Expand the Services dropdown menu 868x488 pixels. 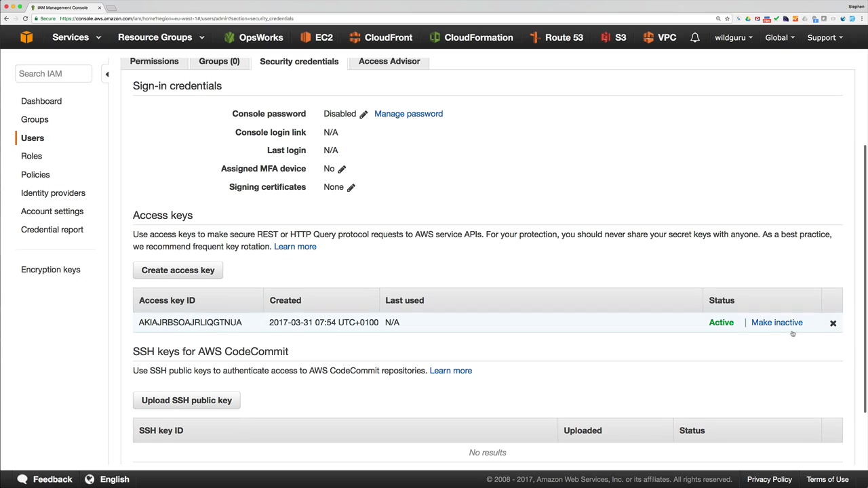[76, 37]
